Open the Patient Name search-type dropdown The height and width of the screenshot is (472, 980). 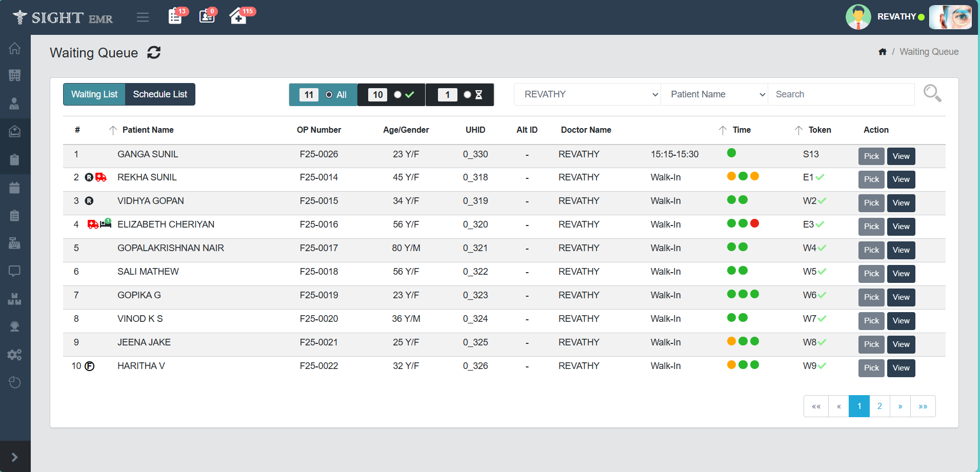[714, 94]
